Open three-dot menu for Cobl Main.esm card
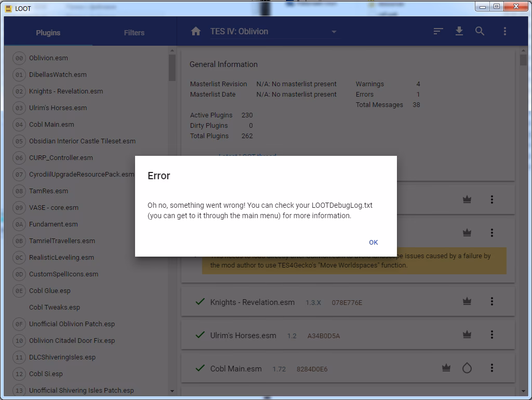532x400 pixels. 491,368
